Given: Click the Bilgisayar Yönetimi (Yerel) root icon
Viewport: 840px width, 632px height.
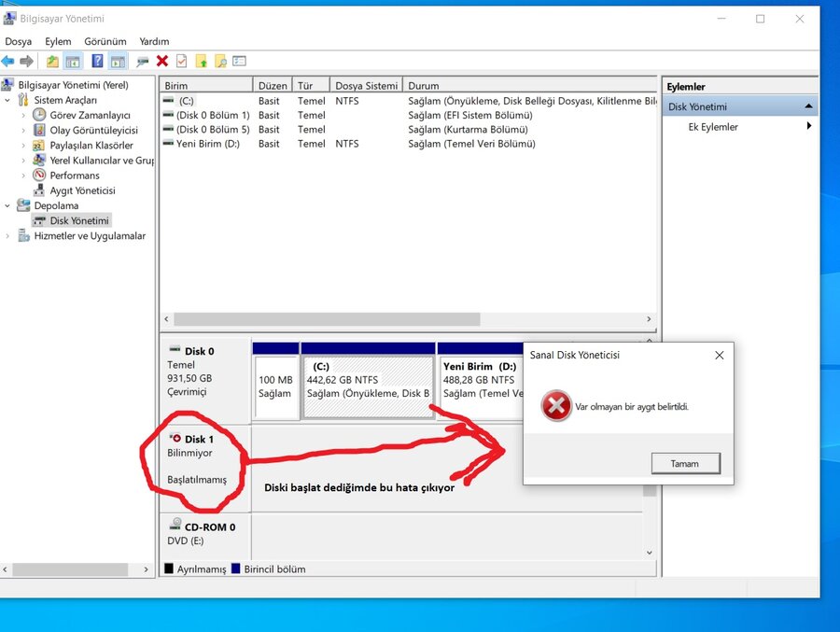Looking at the screenshot, I should [7, 85].
